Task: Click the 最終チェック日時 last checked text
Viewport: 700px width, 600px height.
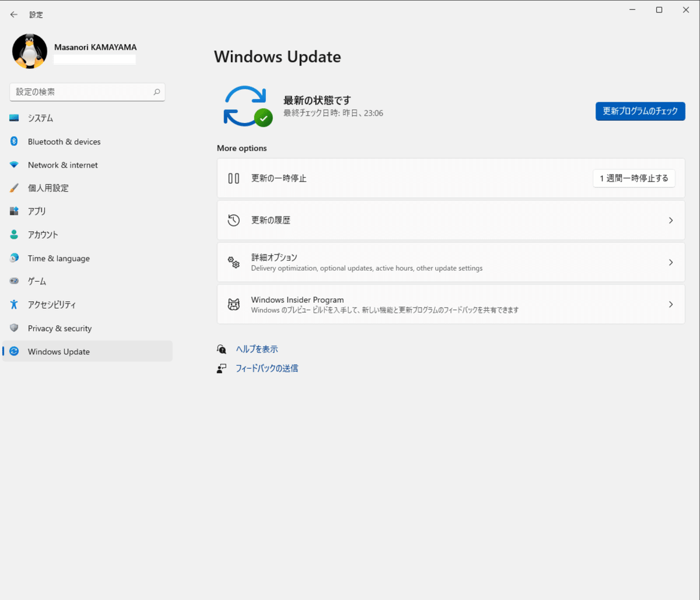Action: 333,113
